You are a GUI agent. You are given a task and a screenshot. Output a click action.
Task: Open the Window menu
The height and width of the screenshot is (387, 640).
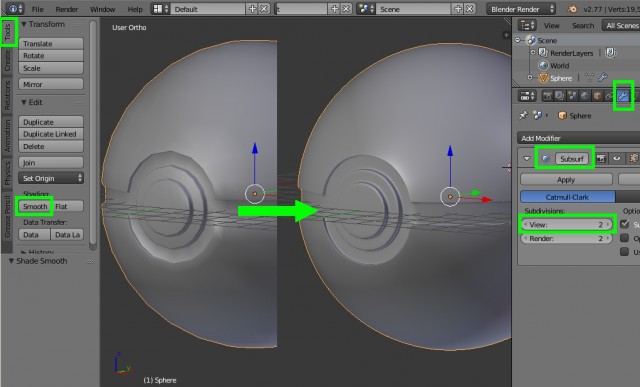[102, 9]
